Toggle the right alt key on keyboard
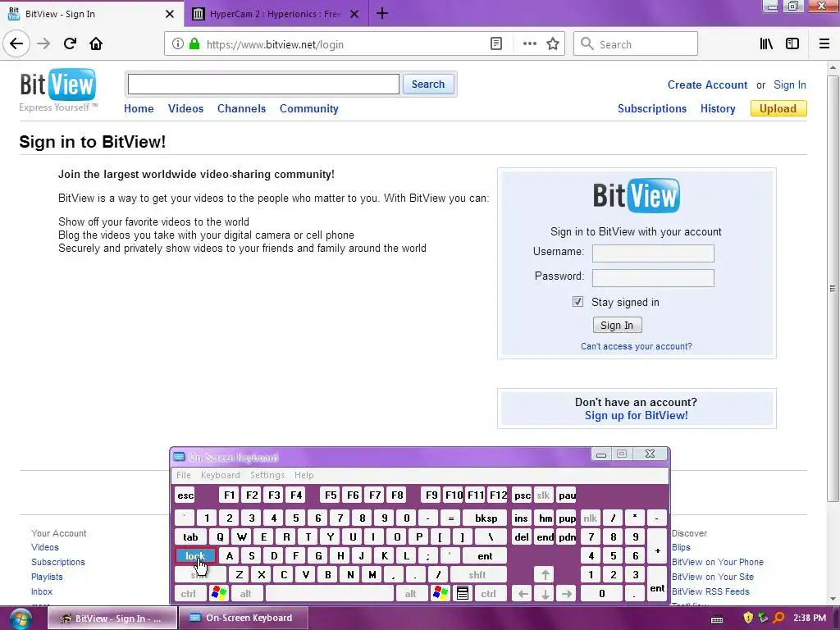The height and width of the screenshot is (630, 840). click(411, 594)
